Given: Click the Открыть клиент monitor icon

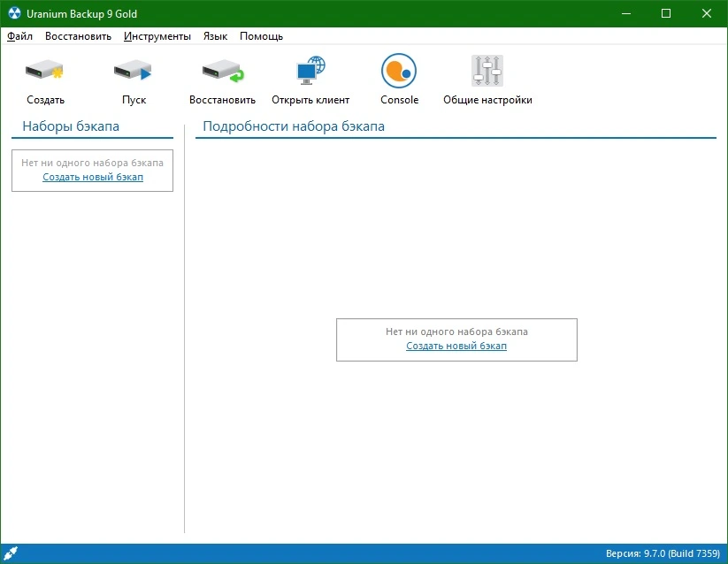Looking at the screenshot, I should 310,71.
